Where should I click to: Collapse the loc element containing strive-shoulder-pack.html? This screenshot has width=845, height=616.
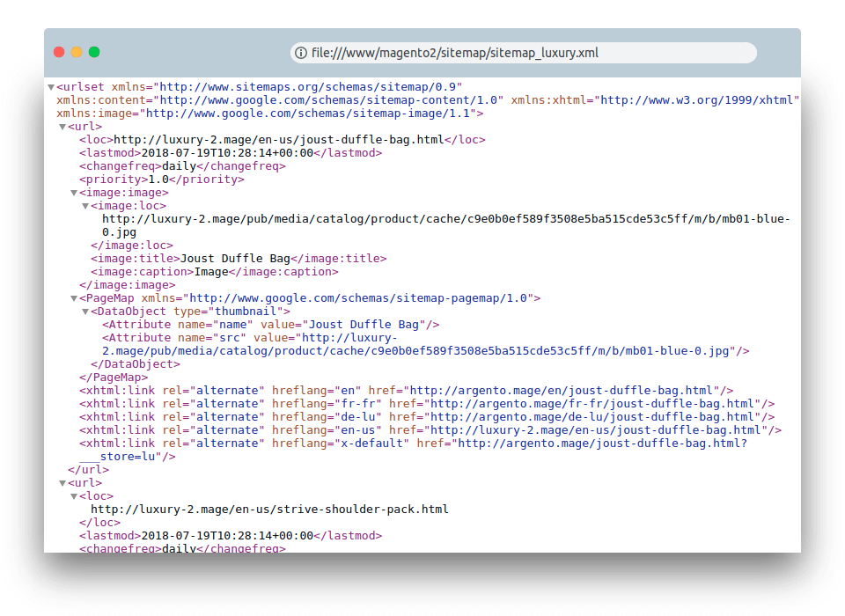tap(75, 495)
